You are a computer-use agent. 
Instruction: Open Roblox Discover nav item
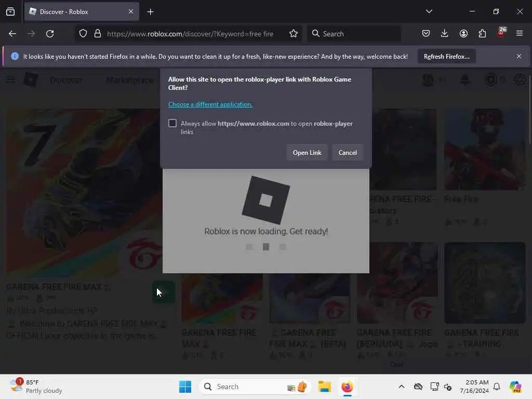[66, 80]
